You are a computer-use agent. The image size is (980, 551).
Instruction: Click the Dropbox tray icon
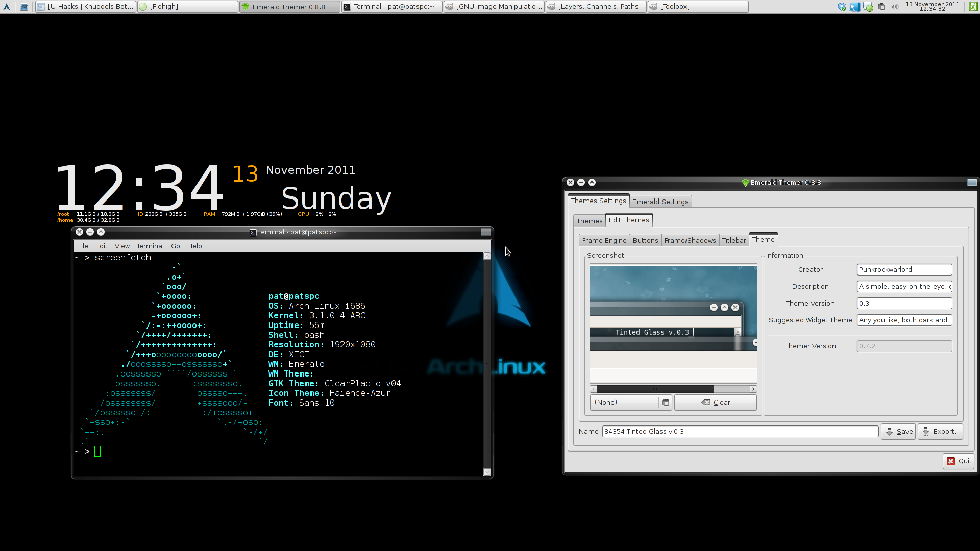842,7
